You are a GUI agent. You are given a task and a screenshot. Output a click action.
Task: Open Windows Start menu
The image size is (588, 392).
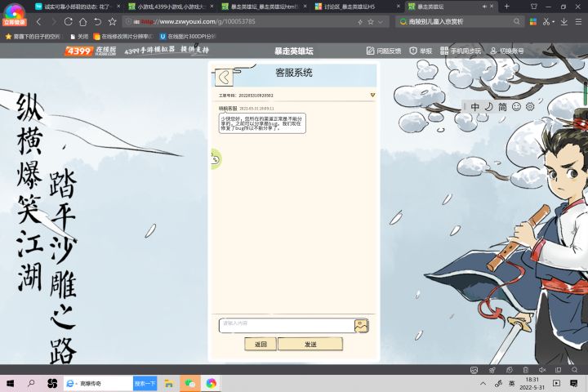(10, 383)
